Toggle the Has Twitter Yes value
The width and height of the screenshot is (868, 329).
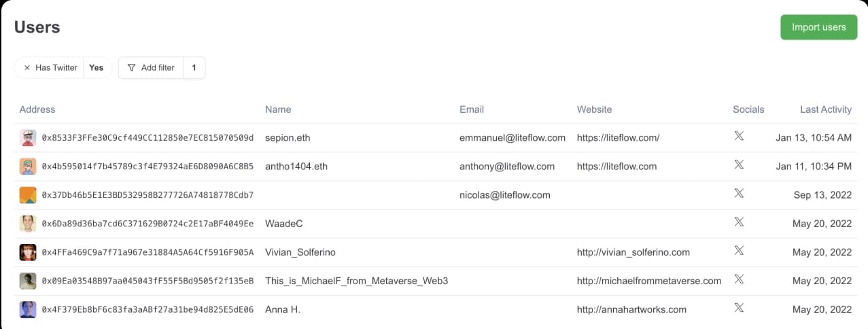click(97, 68)
